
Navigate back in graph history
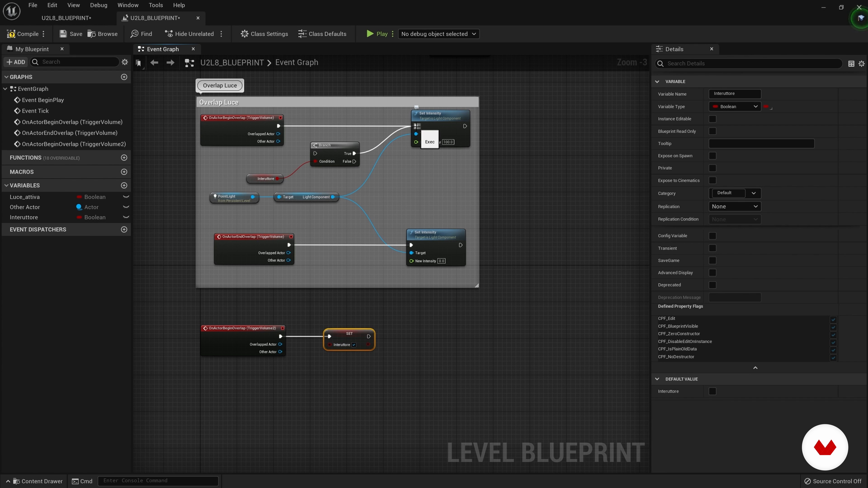(x=154, y=62)
